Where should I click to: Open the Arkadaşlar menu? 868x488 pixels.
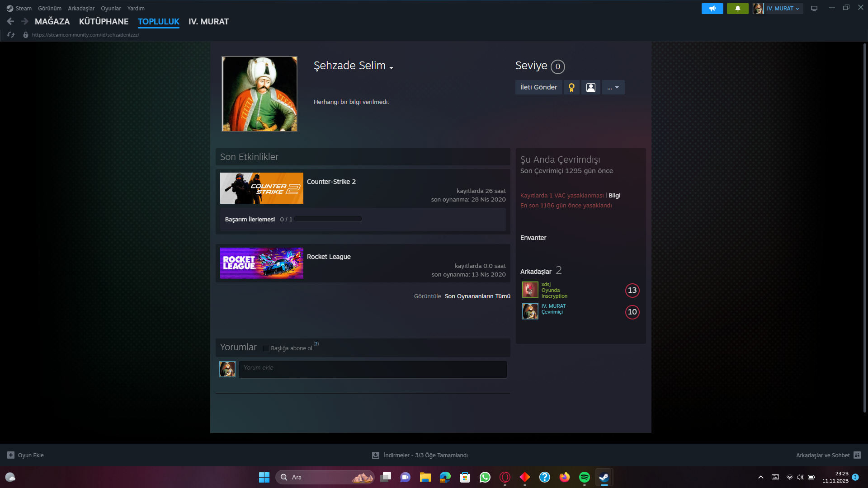click(81, 9)
